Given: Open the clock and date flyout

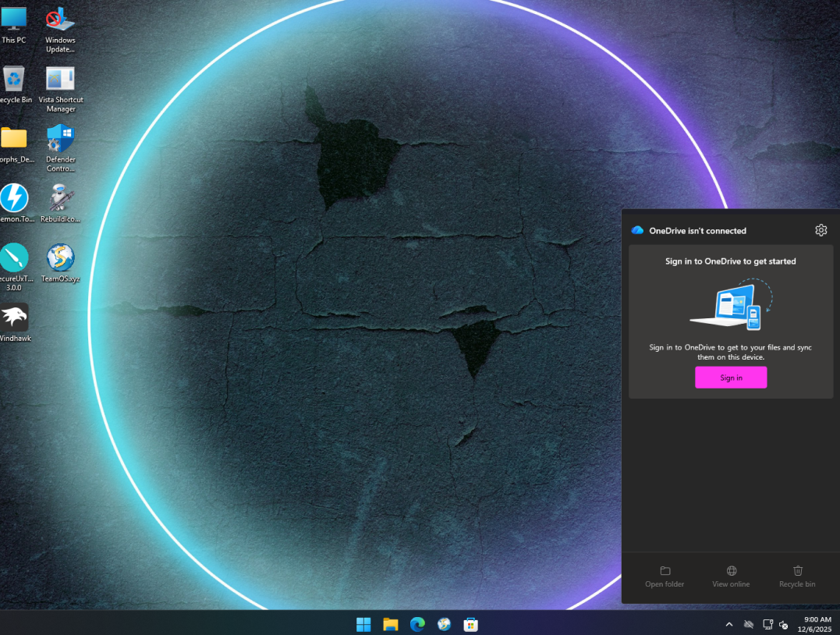Looking at the screenshot, I should pos(817,624).
